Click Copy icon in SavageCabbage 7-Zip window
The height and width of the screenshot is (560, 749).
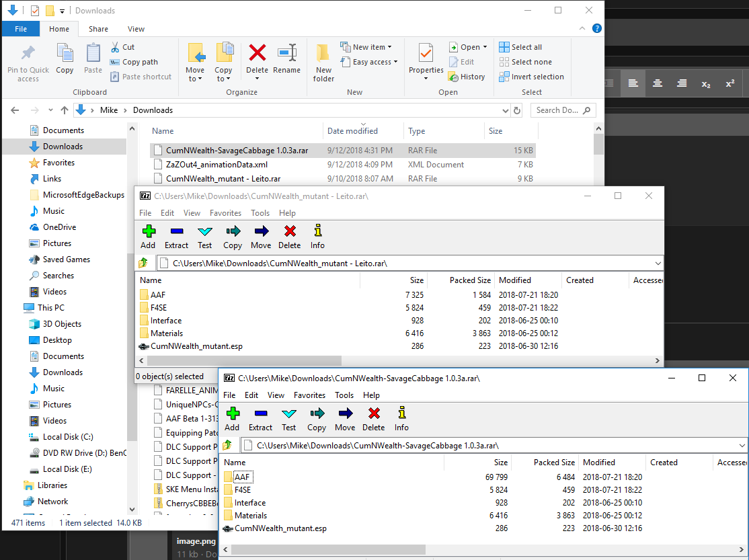[317, 414]
